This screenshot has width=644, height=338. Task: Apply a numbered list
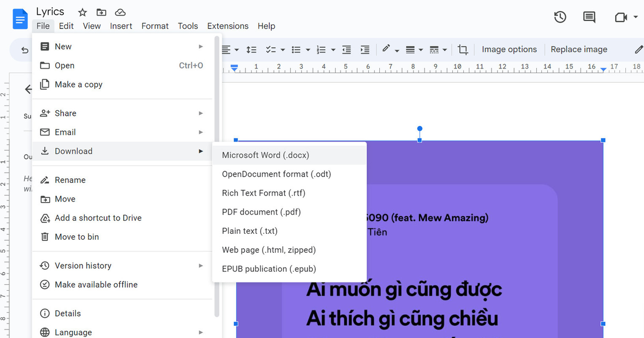coord(321,50)
